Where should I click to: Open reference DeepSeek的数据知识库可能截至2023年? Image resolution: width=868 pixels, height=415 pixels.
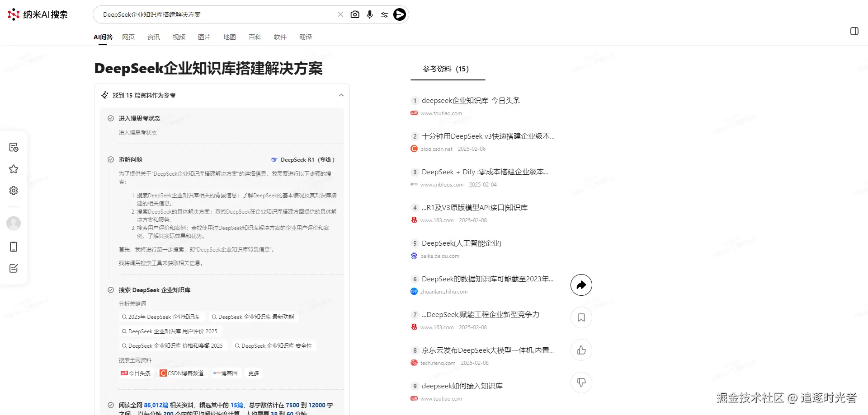[487, 279]
